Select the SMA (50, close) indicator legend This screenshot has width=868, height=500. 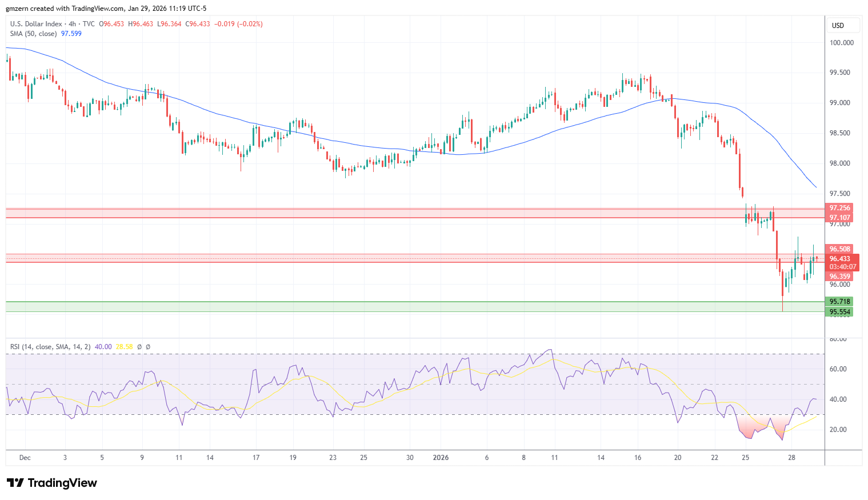click(x=33, y=34)
